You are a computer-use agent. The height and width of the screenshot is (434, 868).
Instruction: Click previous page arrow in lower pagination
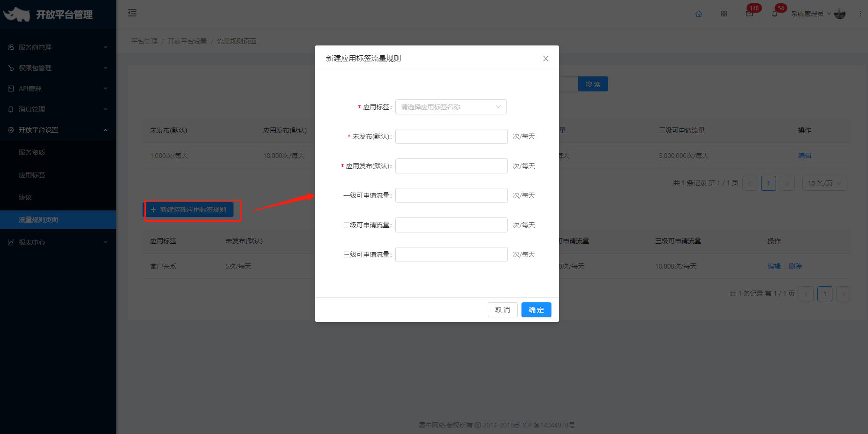[806, 294]
